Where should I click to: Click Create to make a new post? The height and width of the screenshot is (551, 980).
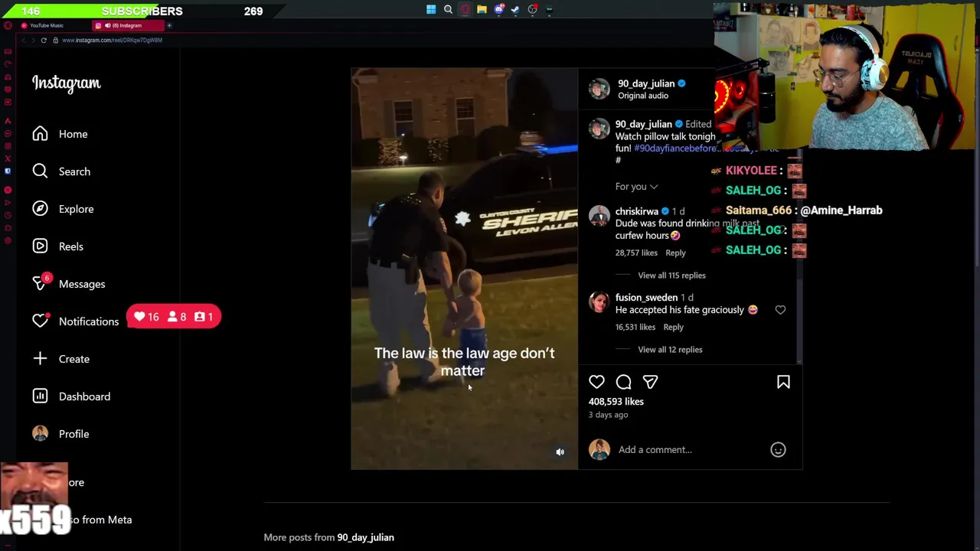[61, 359]
